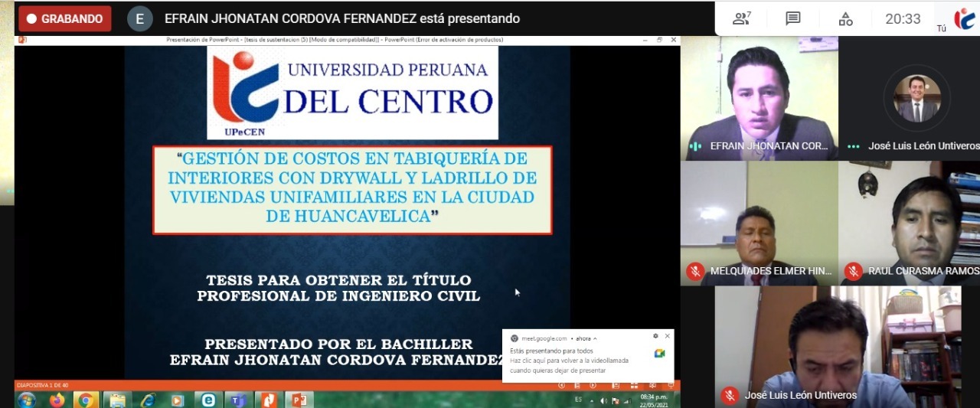Click 'DIAPOSITIVA 1 DE 40' status text

(44, 385)
